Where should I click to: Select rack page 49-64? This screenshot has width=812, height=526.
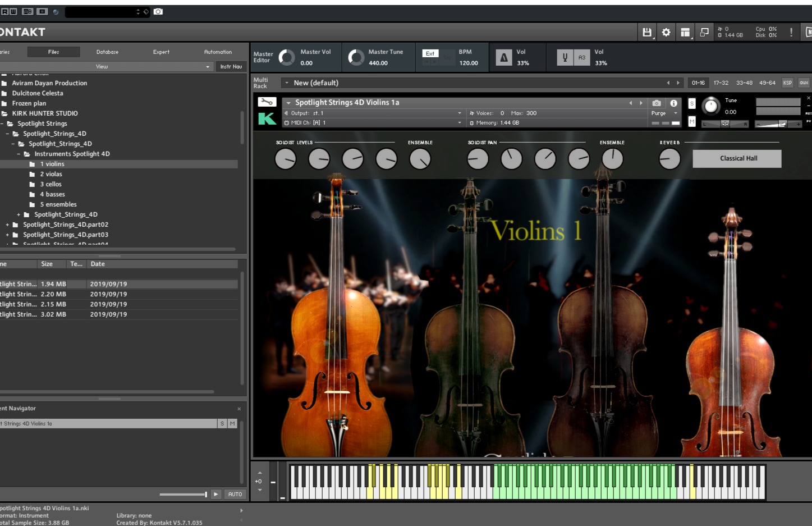[767, 83]
